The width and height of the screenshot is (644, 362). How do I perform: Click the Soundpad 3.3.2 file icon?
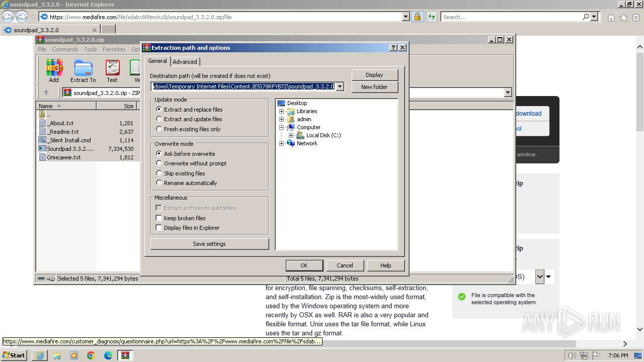click(x=42, y=149)
